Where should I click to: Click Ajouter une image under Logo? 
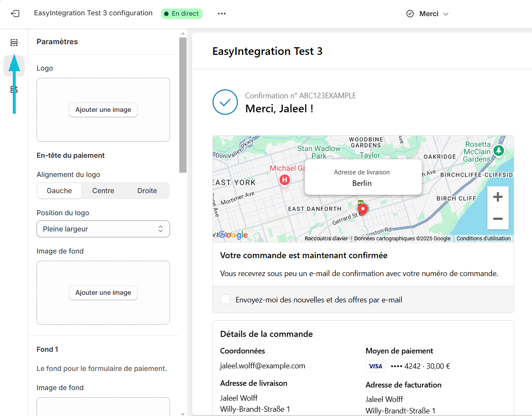coord(103,110)
